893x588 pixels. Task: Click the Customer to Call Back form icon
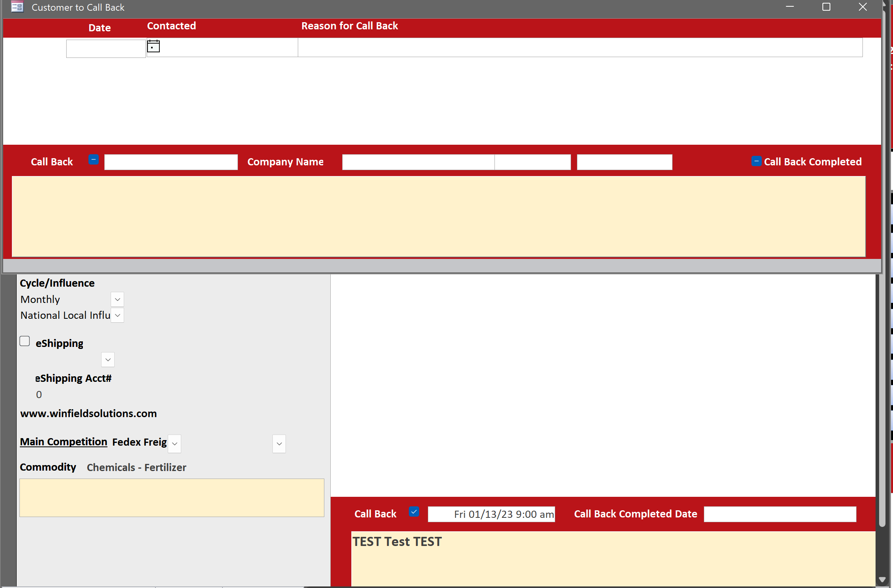tap(17, 7)
